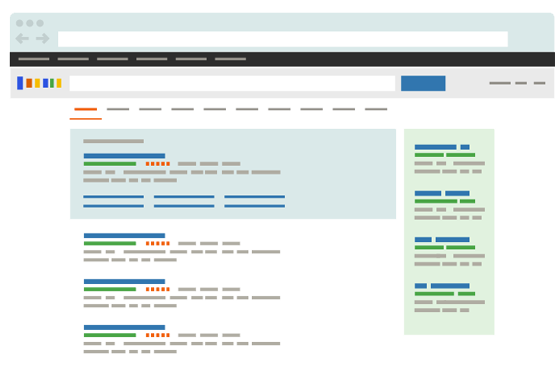Click the blue search button
The image size is (560, 366).
pos(423,83)
